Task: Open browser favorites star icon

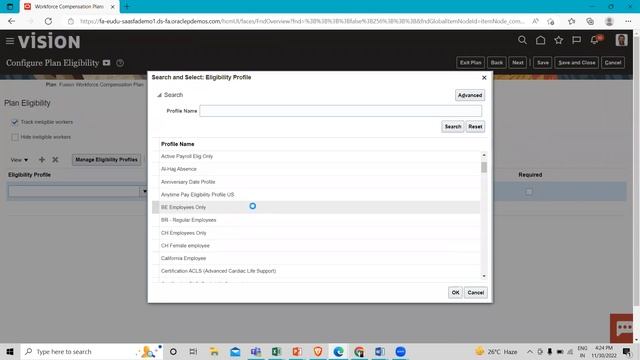Action: click(571, 21)
